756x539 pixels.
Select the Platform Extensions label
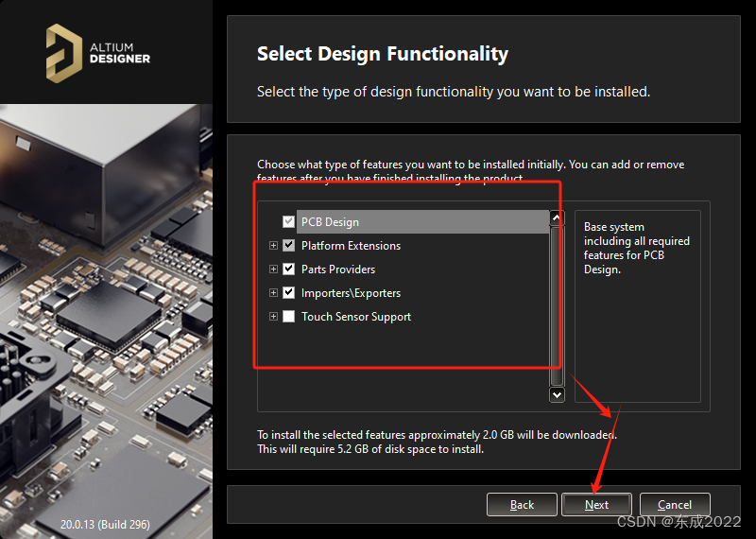click(x=351, y=246)
